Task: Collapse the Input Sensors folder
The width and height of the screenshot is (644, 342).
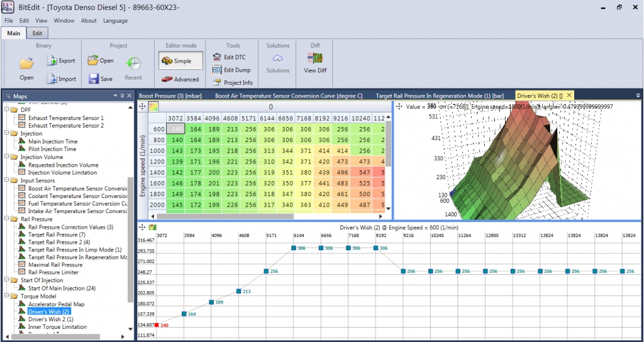Action: coord(6,180)
